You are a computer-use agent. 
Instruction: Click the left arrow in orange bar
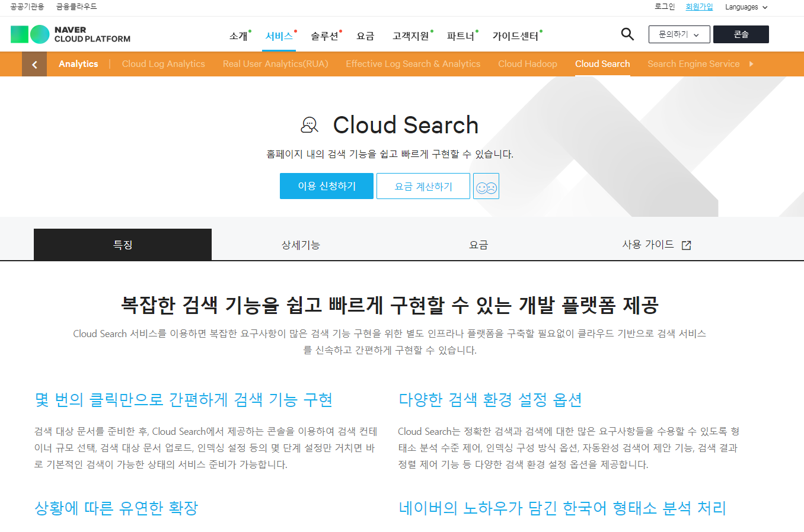[34, 64]
